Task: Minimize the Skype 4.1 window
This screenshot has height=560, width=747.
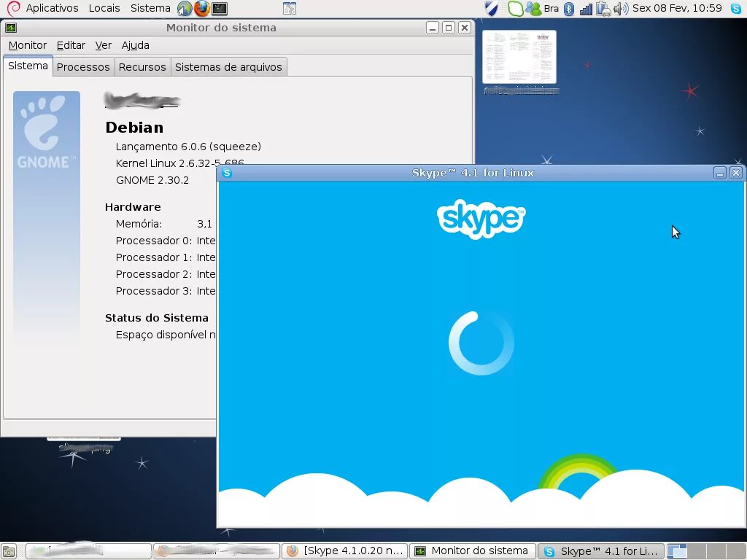Action: point(720,173)
